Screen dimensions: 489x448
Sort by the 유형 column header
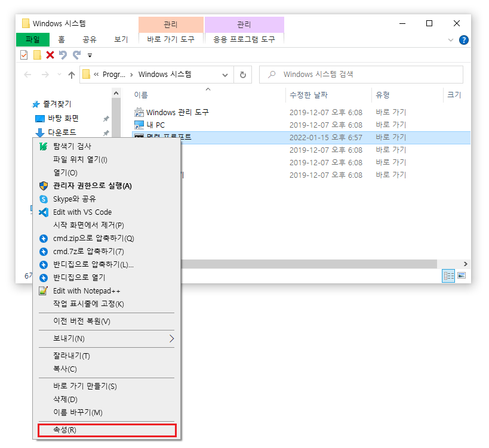[382, 95]
